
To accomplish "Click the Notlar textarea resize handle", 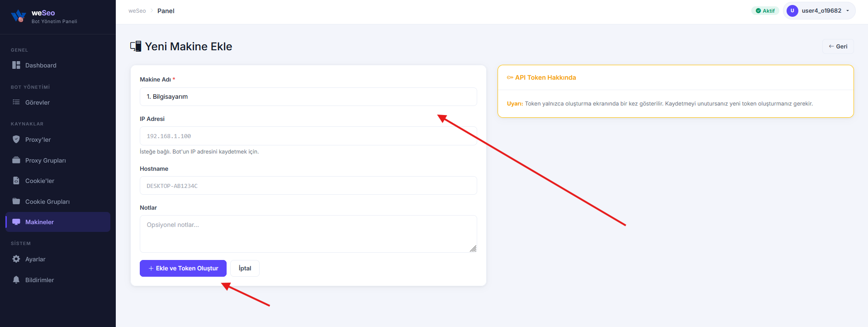I will coord(473,249).
